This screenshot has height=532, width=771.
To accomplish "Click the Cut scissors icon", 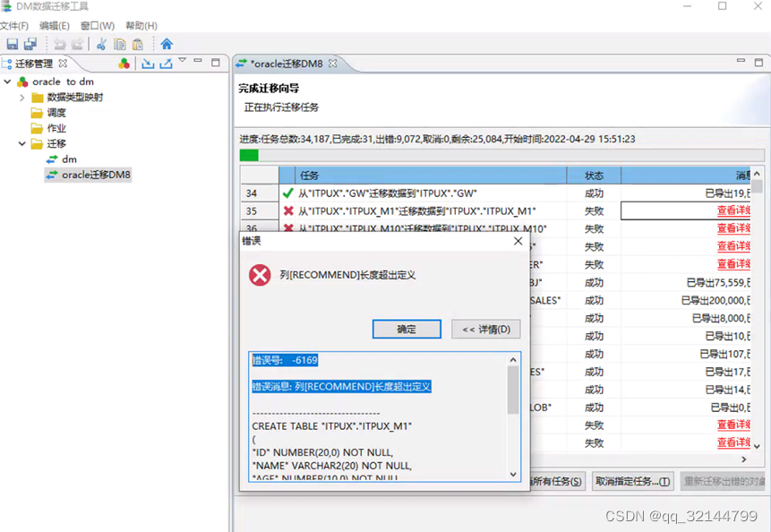I will click(x=101, y=44).
